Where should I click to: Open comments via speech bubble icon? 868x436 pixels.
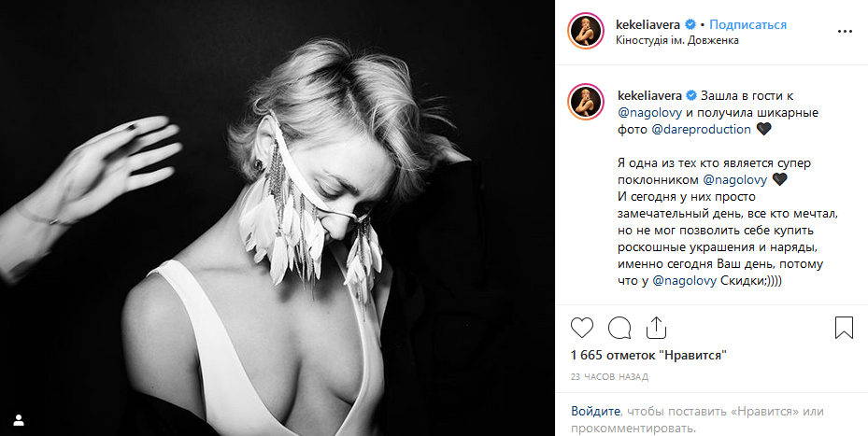619,328
